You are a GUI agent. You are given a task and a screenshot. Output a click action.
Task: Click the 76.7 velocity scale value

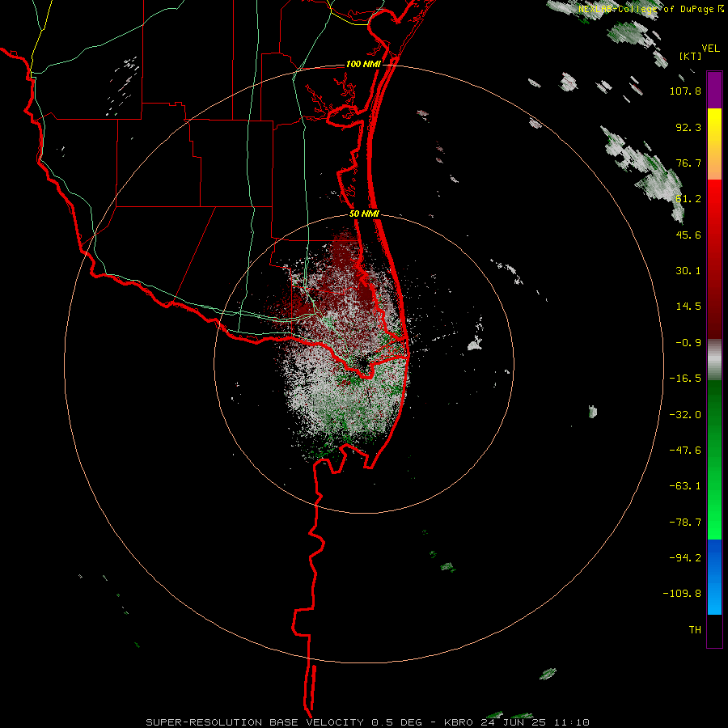point(688,163)
